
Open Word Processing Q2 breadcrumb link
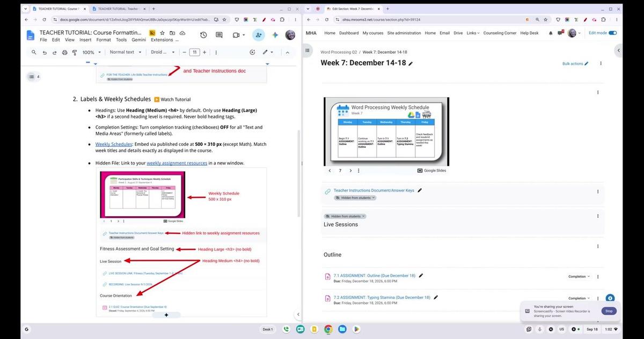[x=339, y=52]
